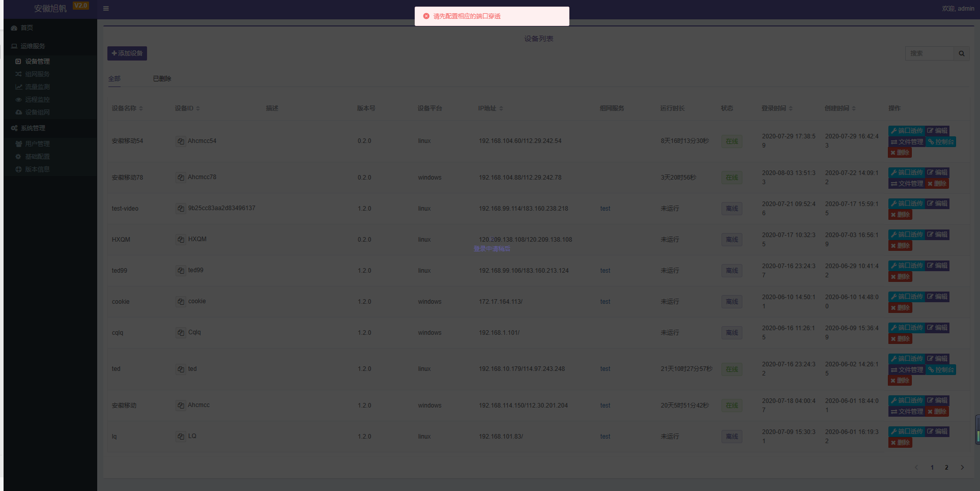
Task: Open 流量监测 in sidebar
Action: coord(50,87)
